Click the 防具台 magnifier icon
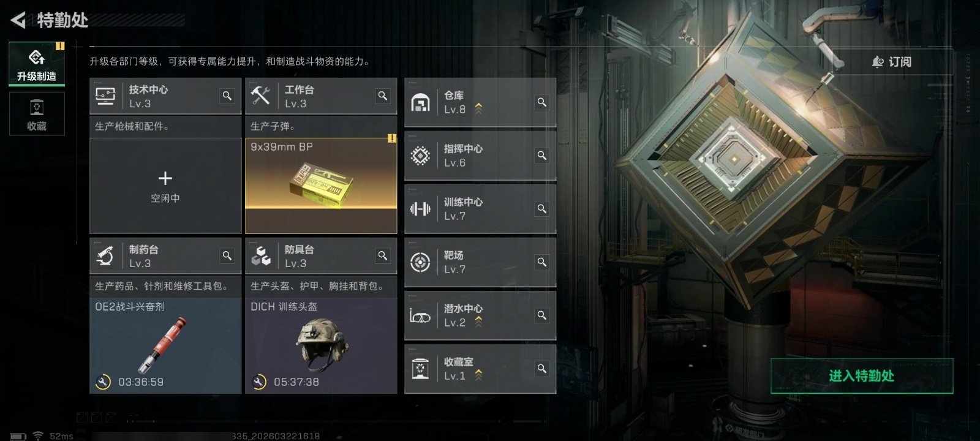 coord(383,256)
